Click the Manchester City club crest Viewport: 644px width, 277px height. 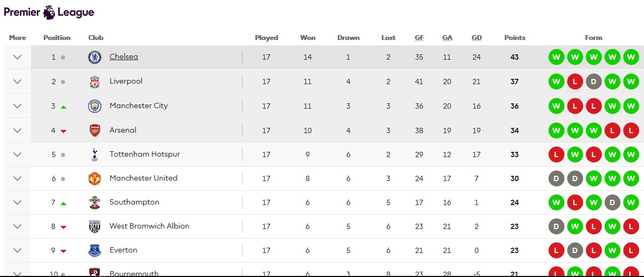(x=94, y=106)
